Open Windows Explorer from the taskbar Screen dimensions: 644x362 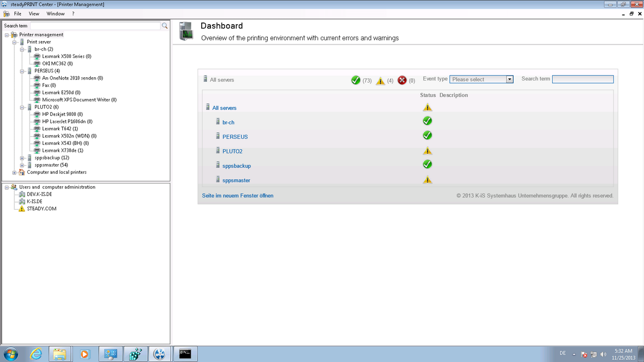point(61,353)
